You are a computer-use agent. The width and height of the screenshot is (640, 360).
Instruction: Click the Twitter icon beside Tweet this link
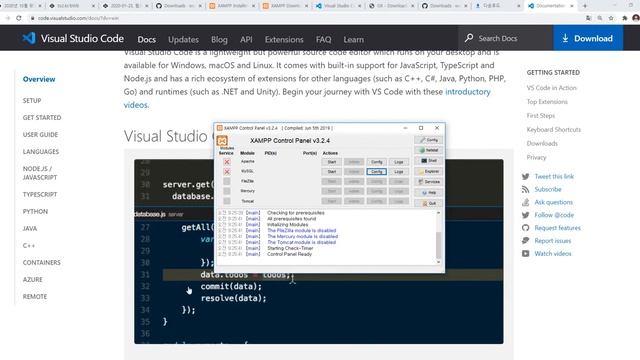click(526, 176)
